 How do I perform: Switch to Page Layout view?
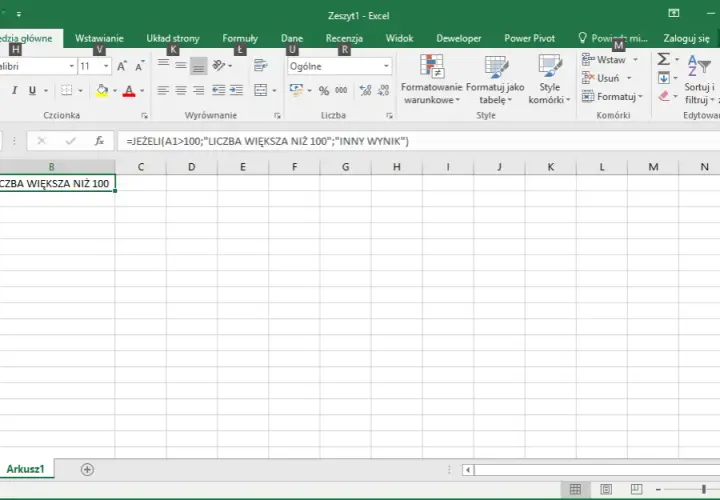[x=606, y=489]
